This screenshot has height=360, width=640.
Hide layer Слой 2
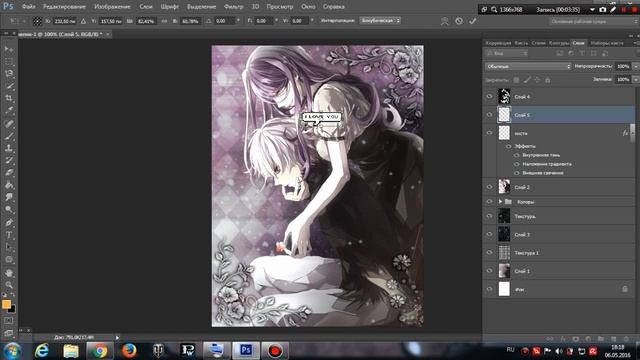coord(489,187)
